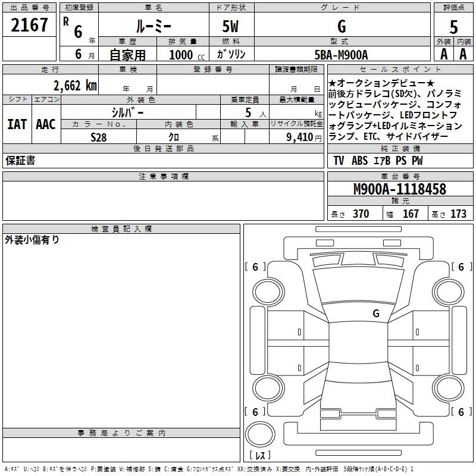
Task: Click the seating capacity value 5 人
Action: [256, 113]
